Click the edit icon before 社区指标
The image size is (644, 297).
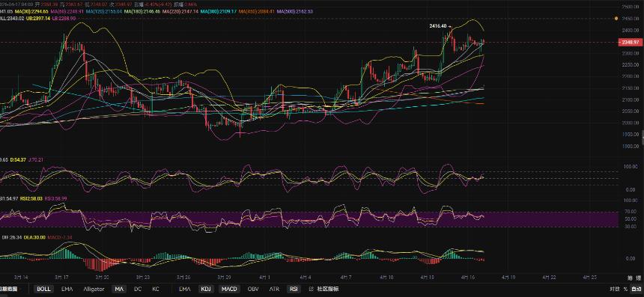(311, 289)
